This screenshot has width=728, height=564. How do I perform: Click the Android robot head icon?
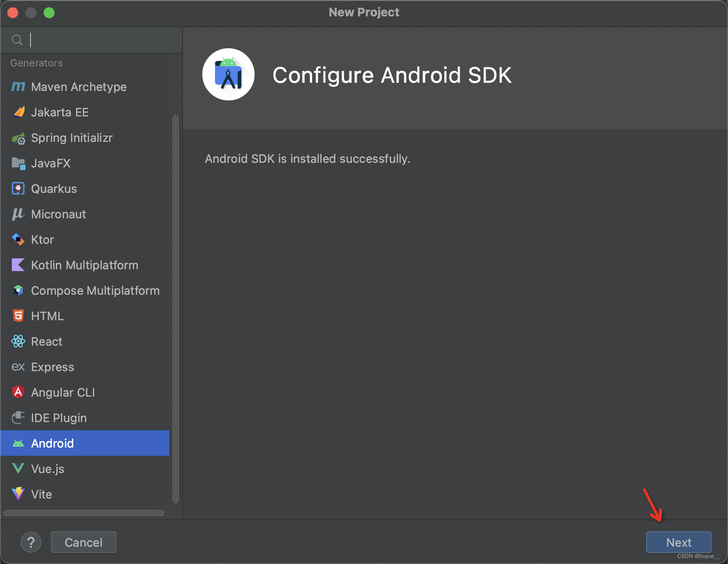[18, 443]
